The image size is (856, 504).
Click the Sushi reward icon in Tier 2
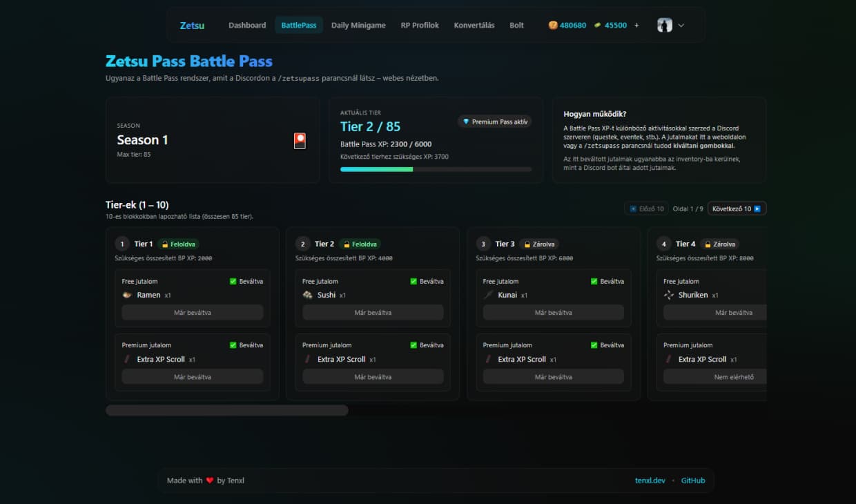click(x=308, y=295)
